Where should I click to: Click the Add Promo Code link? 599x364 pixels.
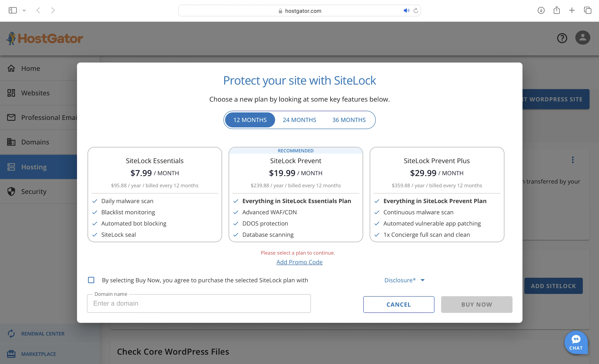tap(299, 262)
